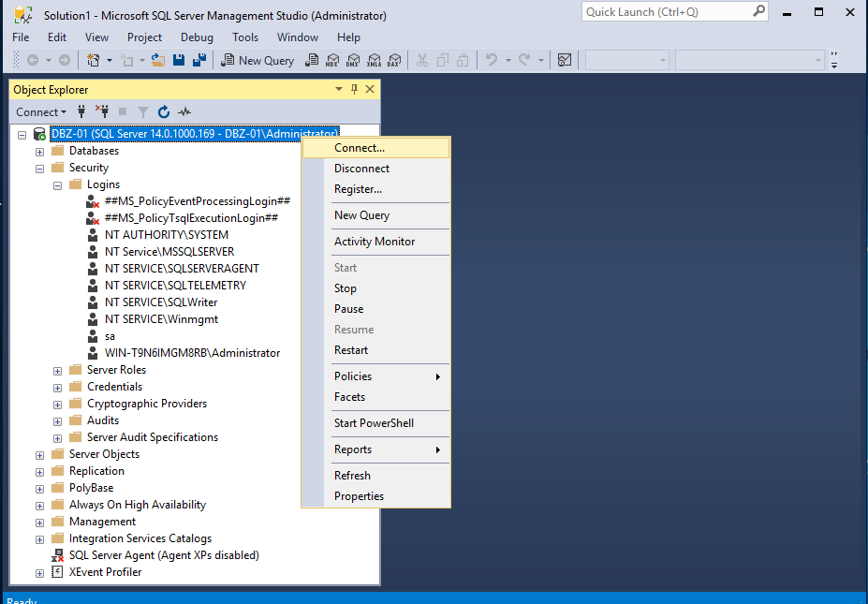Click the Navigate Backward arrow icon
Viewport: 868px width, 604px height.
tap(33, 60)
